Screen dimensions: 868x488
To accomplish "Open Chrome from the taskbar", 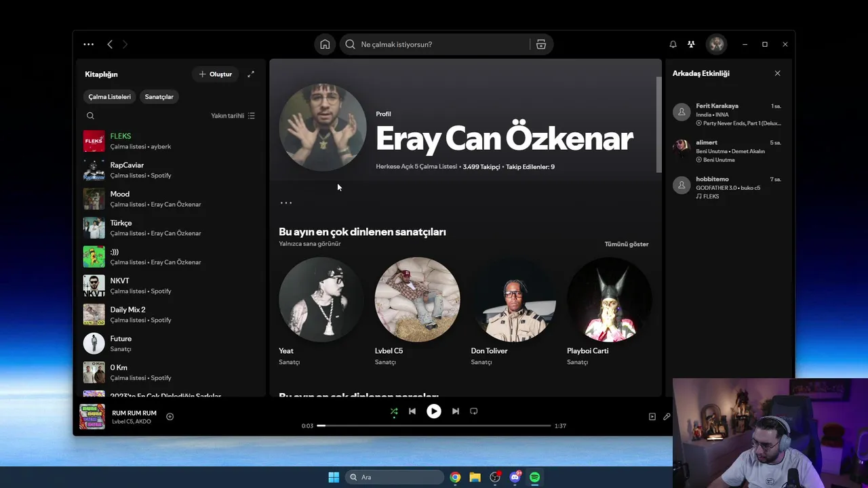I will pos(455,477).
